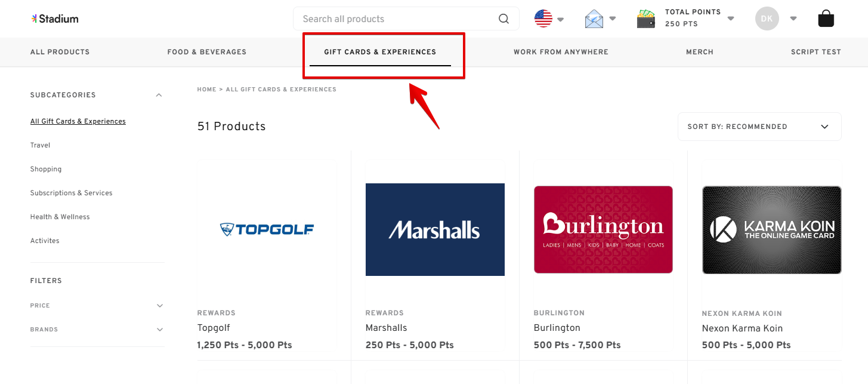The image size is (868, 384).
Task: Select the Shopping subcategory
Action: pyautogui.click(x=46, y=169)
